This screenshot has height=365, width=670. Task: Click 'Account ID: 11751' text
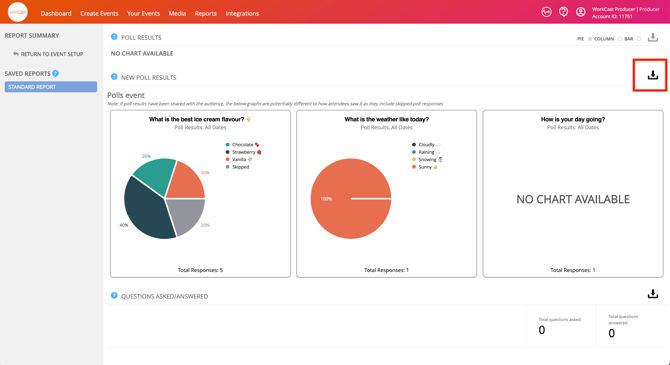(x=612, y=17)
